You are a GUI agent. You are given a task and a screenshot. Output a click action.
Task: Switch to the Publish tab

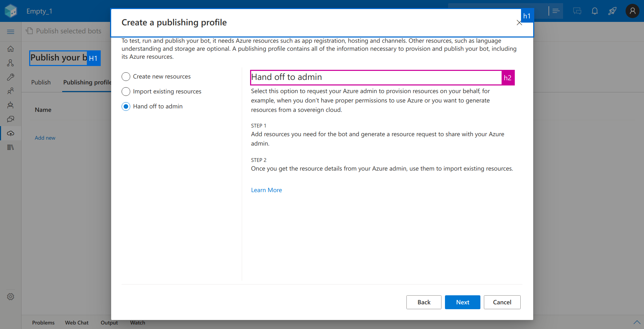[41, 82]
